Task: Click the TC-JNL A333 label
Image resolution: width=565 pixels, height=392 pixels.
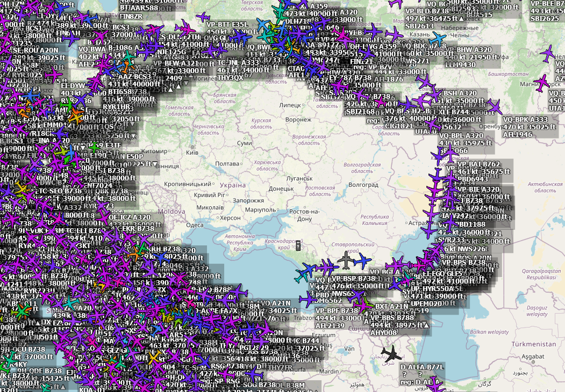Action: [x=238, y=63]
